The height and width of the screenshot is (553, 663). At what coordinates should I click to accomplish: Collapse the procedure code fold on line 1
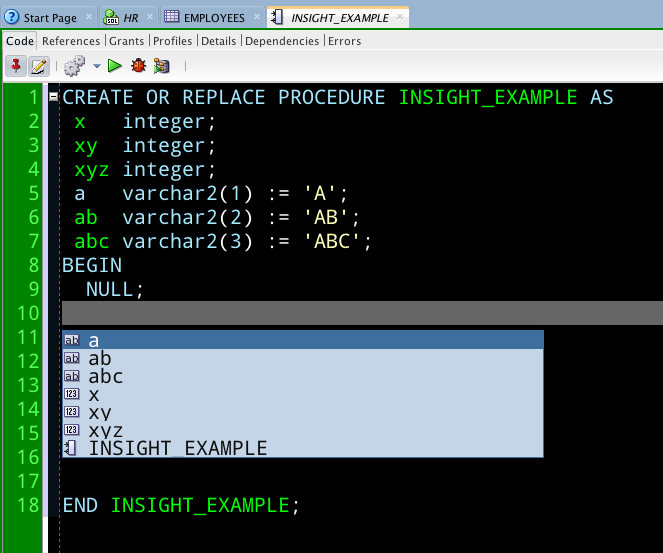[53, 97]
